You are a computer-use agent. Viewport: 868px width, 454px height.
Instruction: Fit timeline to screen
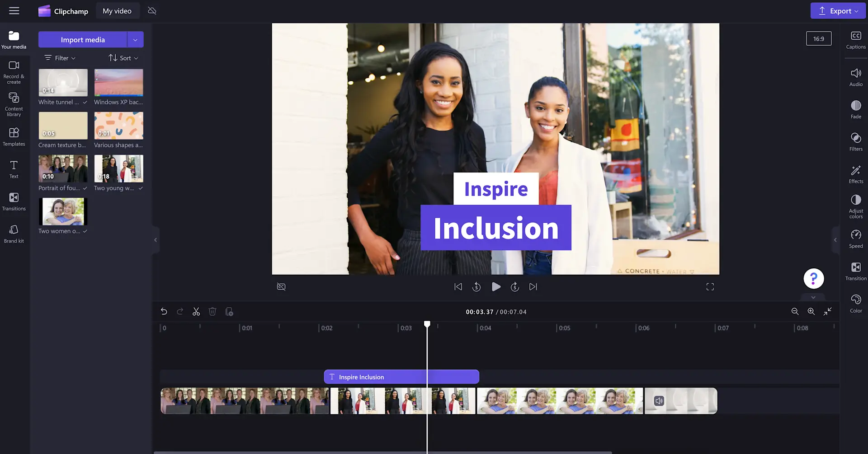827,312
